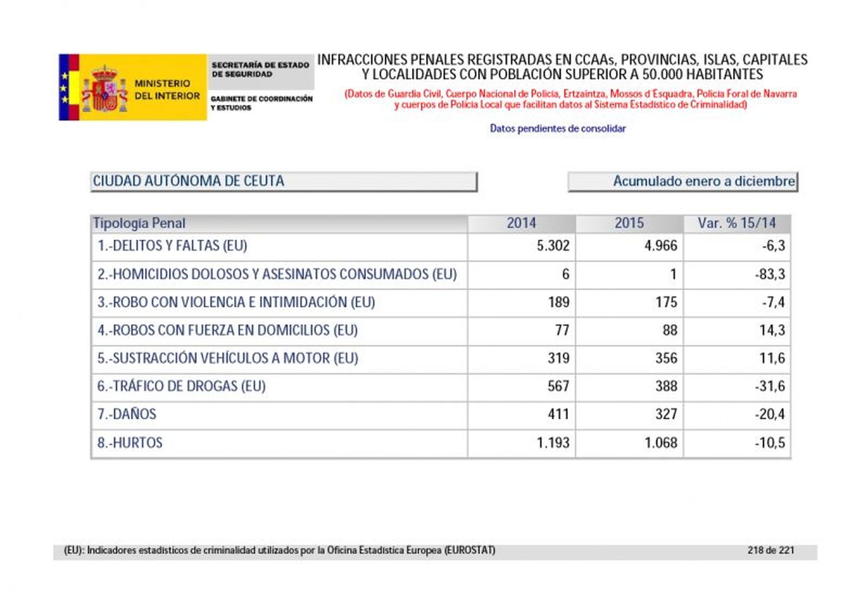This screenshot has height=609, width=868.
Task: Click the 2014 value "77" for Robos en Domicilios
Action: pos(562,331)
